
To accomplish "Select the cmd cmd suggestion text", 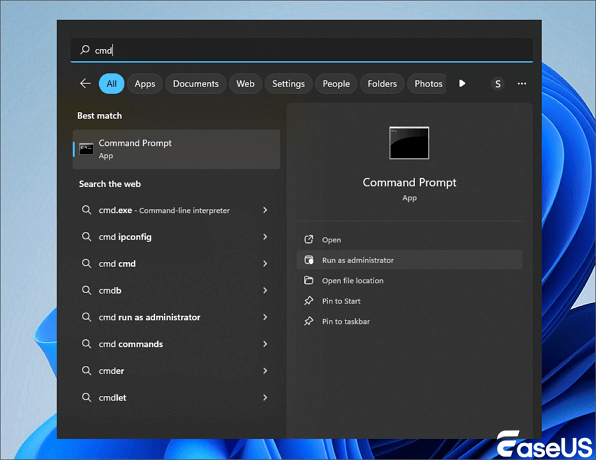I will tap(117, 263).
